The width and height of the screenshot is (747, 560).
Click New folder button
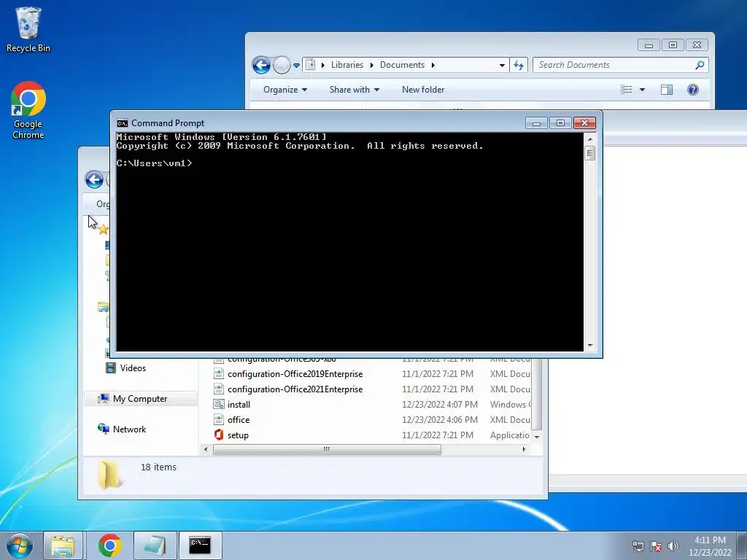click(423, 90)
